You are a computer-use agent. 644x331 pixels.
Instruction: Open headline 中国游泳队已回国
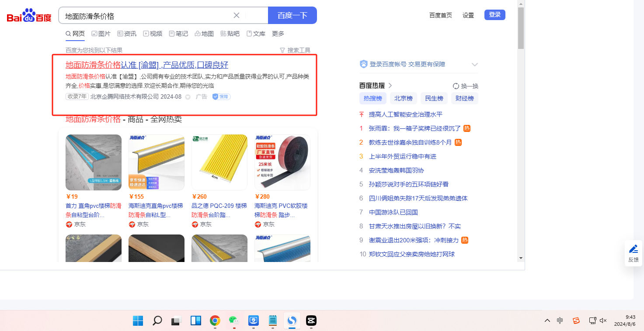tap(393, 212)
